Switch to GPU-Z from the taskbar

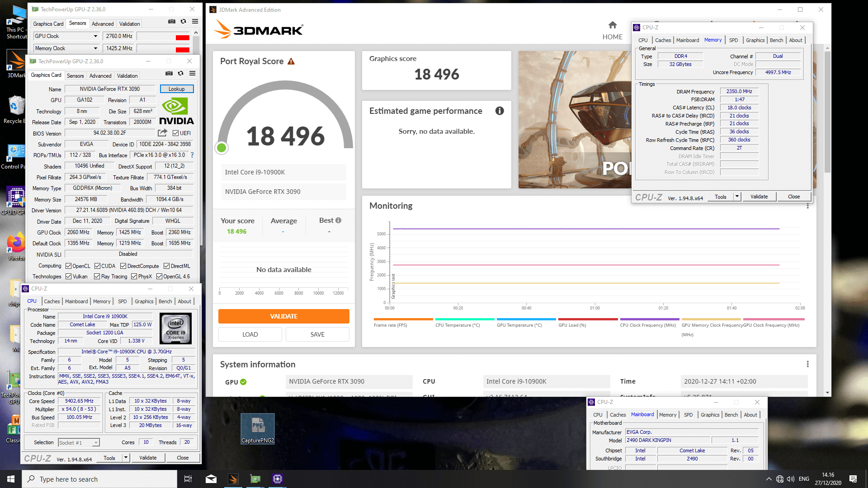click(255, 479)
